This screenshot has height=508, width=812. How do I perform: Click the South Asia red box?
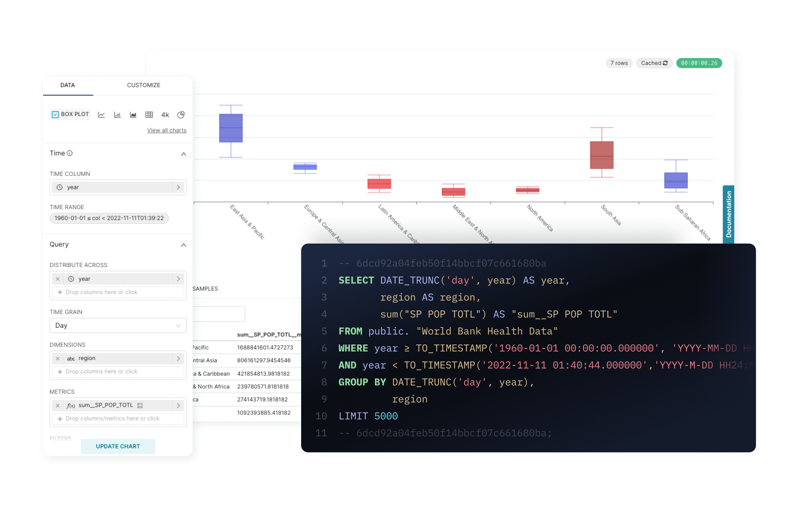tap(602, 154)
